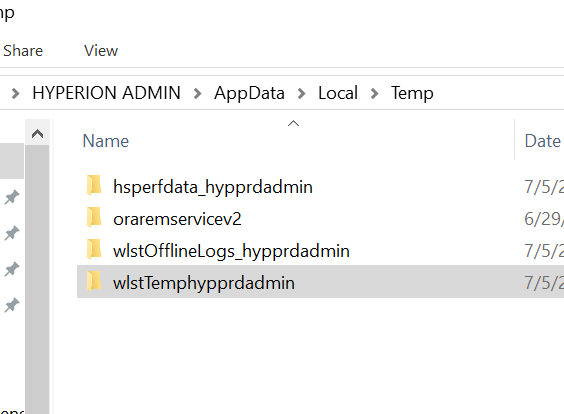564x414 pixels.
Task: Click the first pin icon in Quick access
Action: [12, 197]
